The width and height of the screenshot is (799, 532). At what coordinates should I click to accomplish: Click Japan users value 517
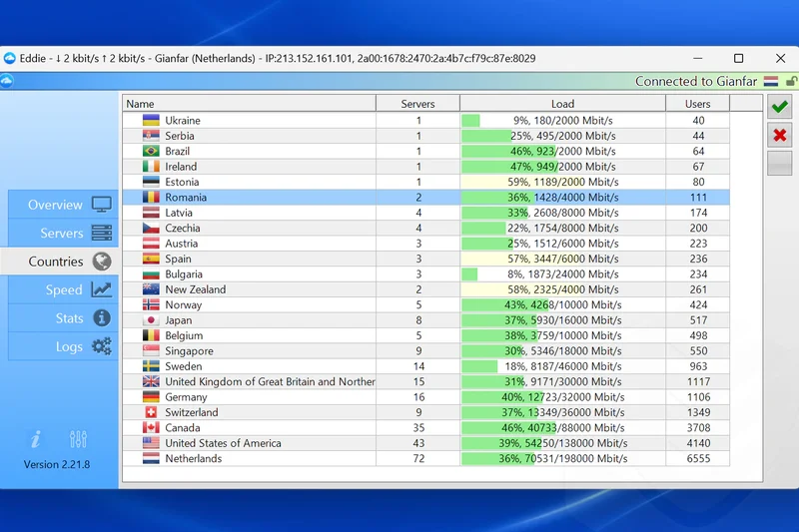[698, 320]
